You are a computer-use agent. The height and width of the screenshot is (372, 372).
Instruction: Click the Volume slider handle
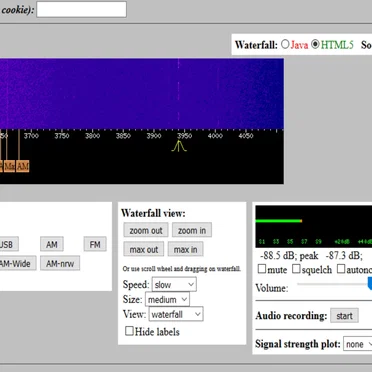click(x=370, y=284)
